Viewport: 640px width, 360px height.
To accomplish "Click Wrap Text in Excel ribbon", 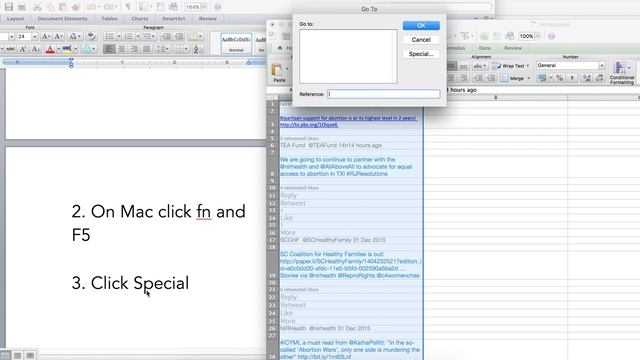I will click(511, 66).
